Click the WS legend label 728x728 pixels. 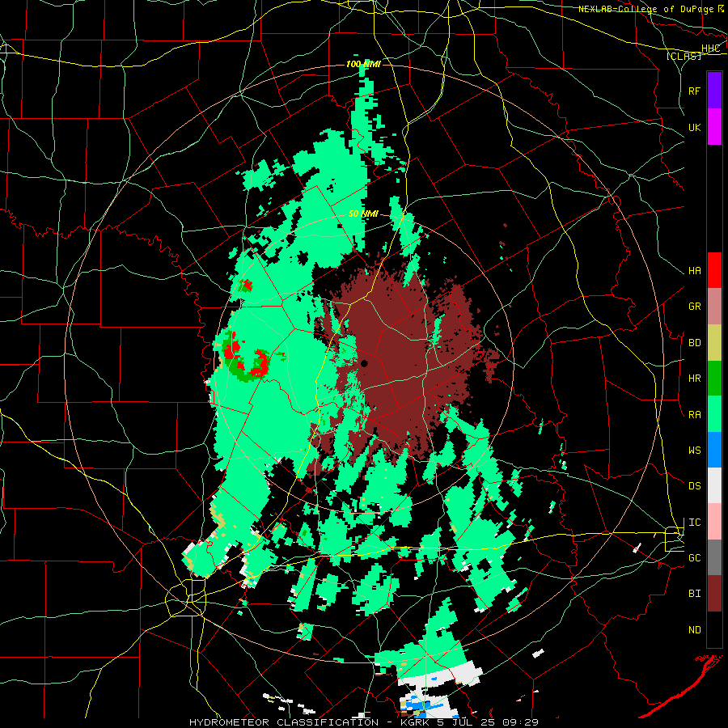(x=694, y=451)
